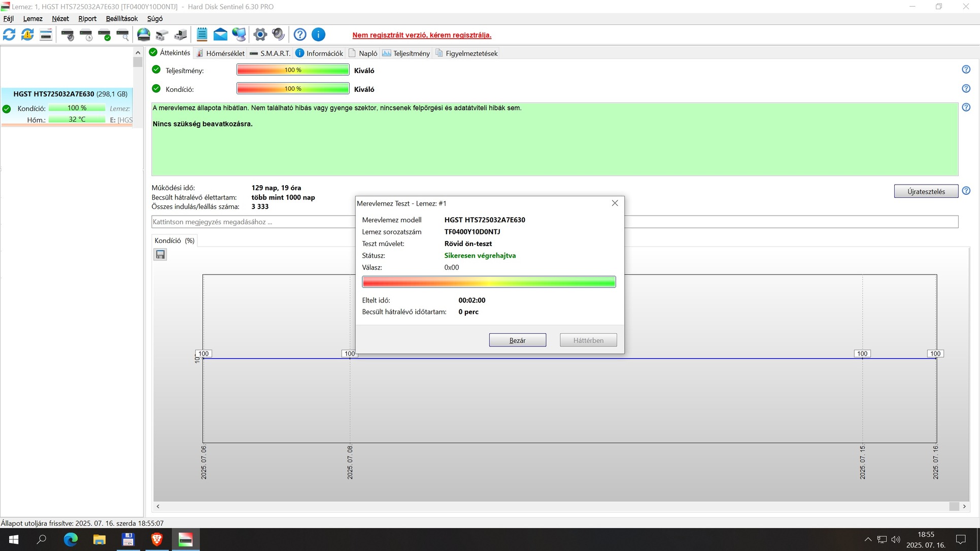Click the chart's right scroll arrow

(964, 506)
